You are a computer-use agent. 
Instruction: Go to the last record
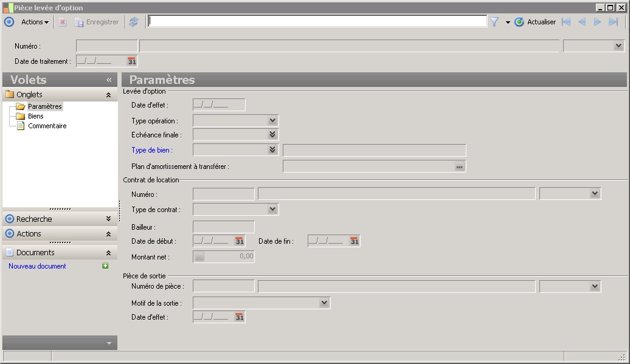(613, 22)
